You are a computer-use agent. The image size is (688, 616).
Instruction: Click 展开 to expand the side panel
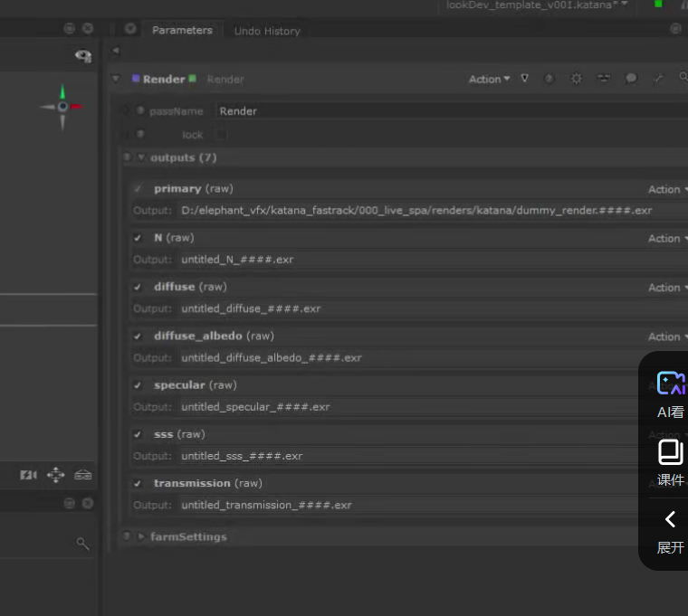pos(670,532)
